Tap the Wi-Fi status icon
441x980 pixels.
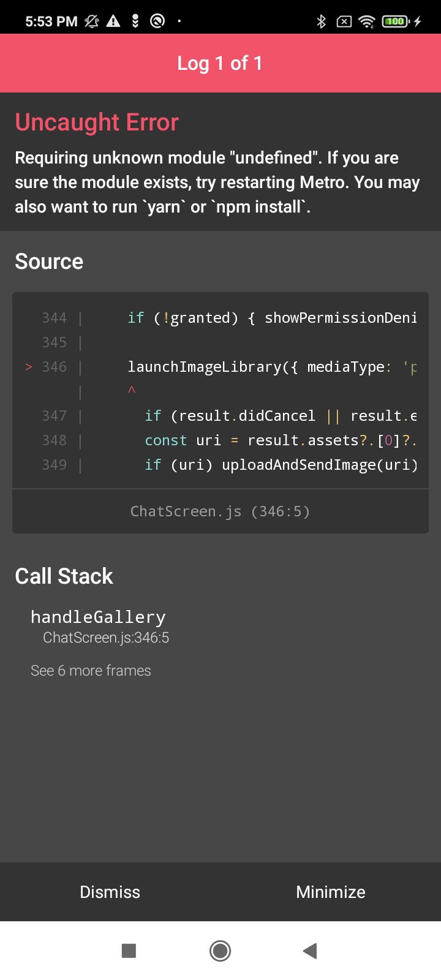coord(366,21)
